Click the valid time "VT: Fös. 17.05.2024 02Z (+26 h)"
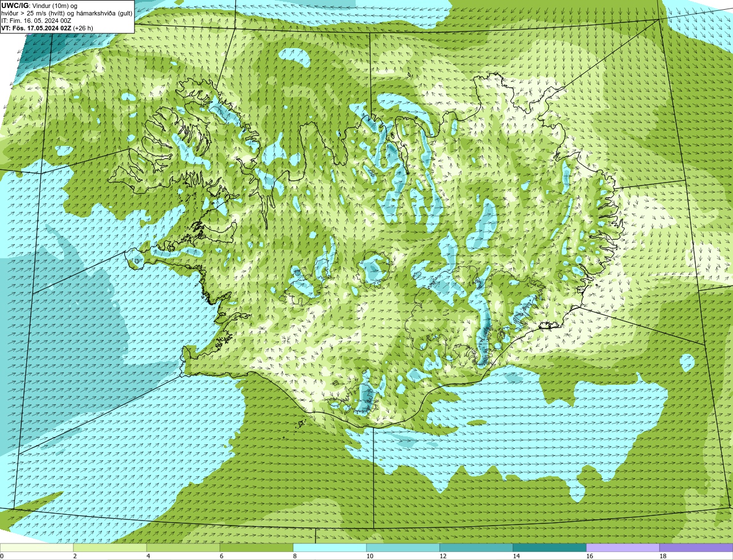Screen dimensions: 733x560 click(x=47, y=28)
